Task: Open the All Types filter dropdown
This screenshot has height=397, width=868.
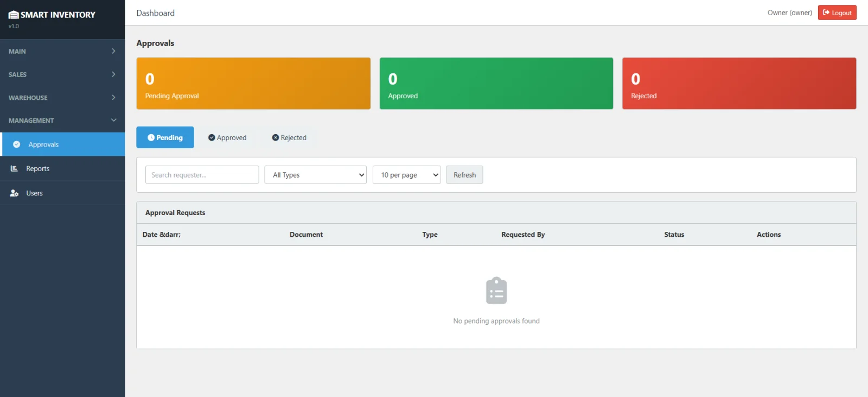Action: pyautogui.click(x=315, y=175)
